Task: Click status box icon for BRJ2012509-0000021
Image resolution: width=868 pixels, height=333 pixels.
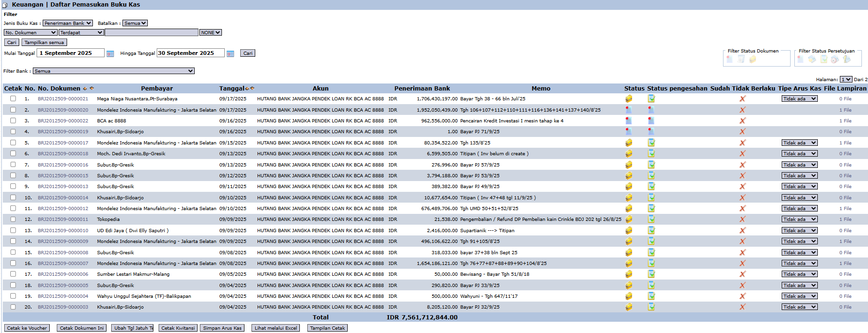Action: (x=629, y=99)
